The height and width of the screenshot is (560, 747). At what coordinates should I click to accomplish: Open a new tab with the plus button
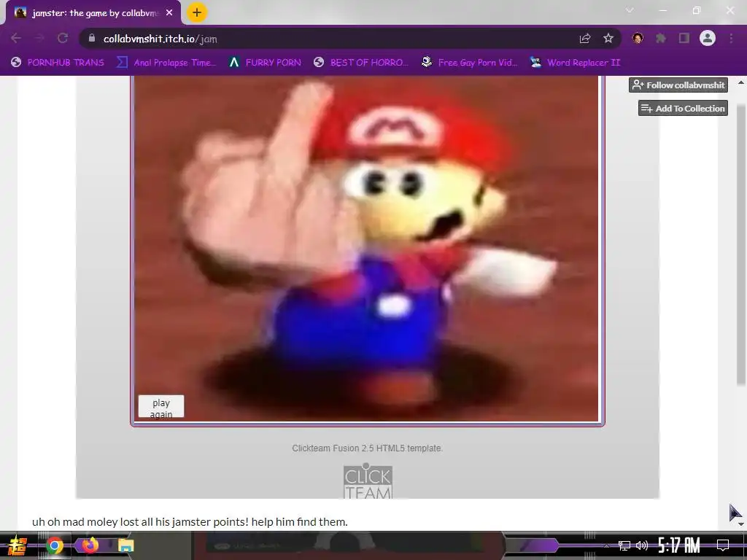click(197, 13)
